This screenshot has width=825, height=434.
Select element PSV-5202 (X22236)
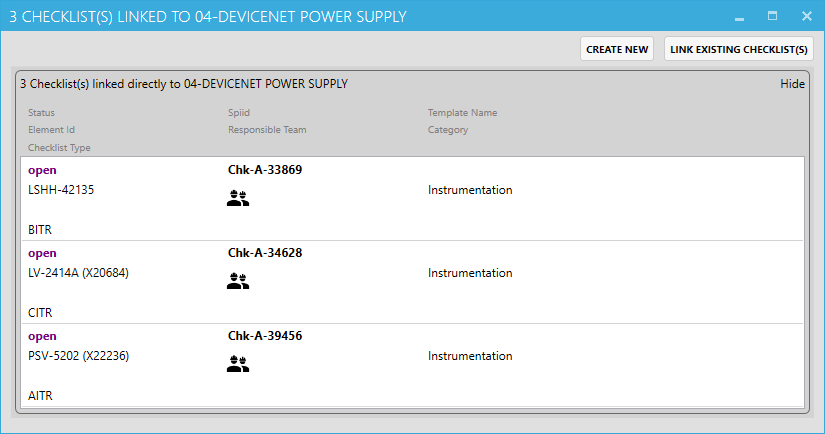click(78, 356)
